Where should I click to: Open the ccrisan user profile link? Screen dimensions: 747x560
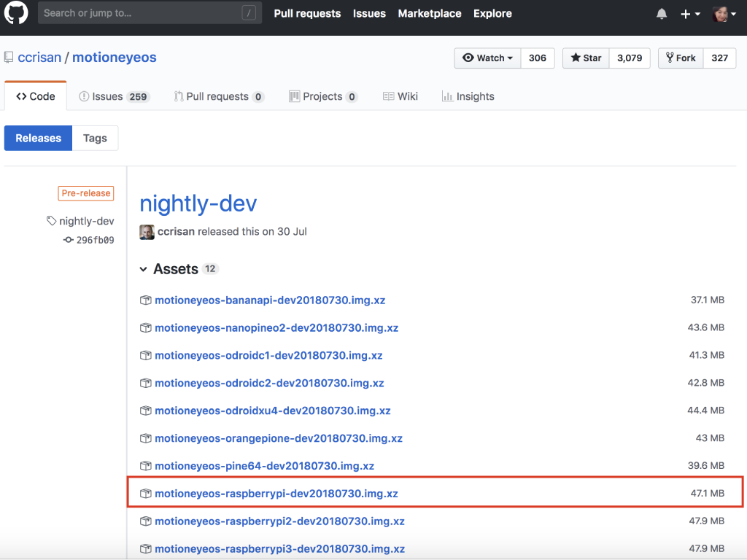39,57
